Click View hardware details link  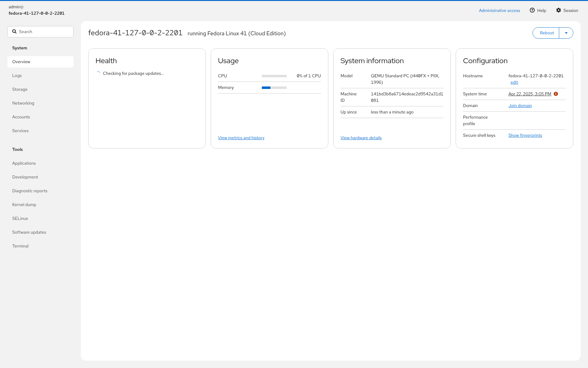pyautogui.click(x=361, y=138)
